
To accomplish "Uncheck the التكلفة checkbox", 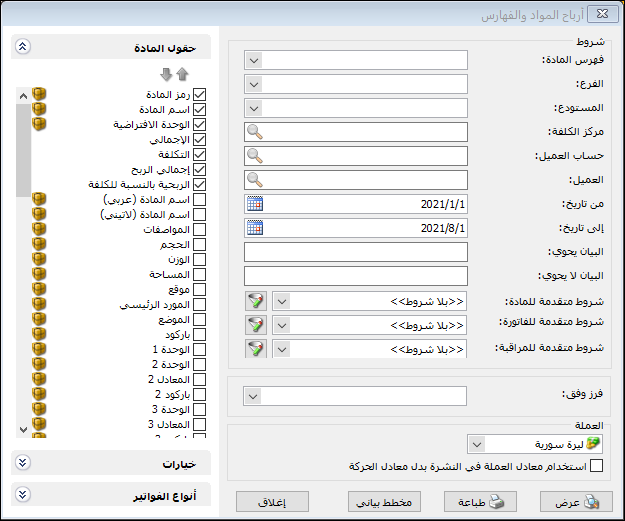I will click(199, 155).
